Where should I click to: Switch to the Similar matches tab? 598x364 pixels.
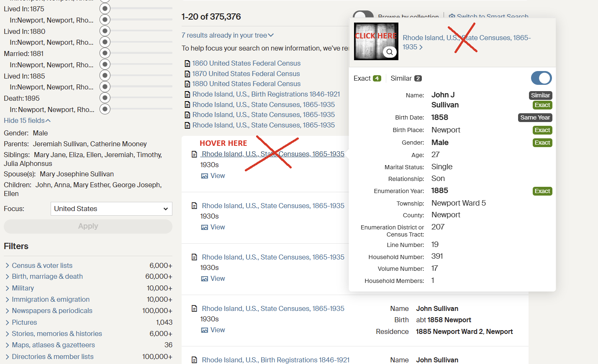(x=406, y=79)
